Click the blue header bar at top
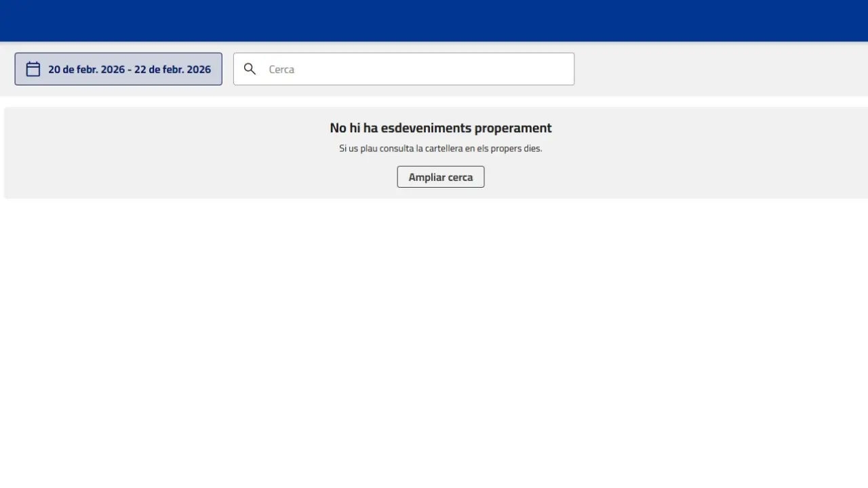The height and width of the screenshot is (488, 868). coord(434,20)
